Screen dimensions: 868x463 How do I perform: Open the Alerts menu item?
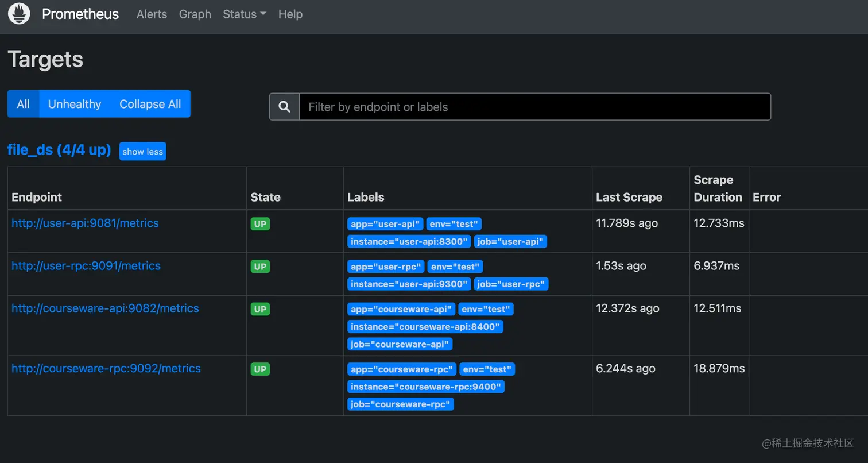152,14
